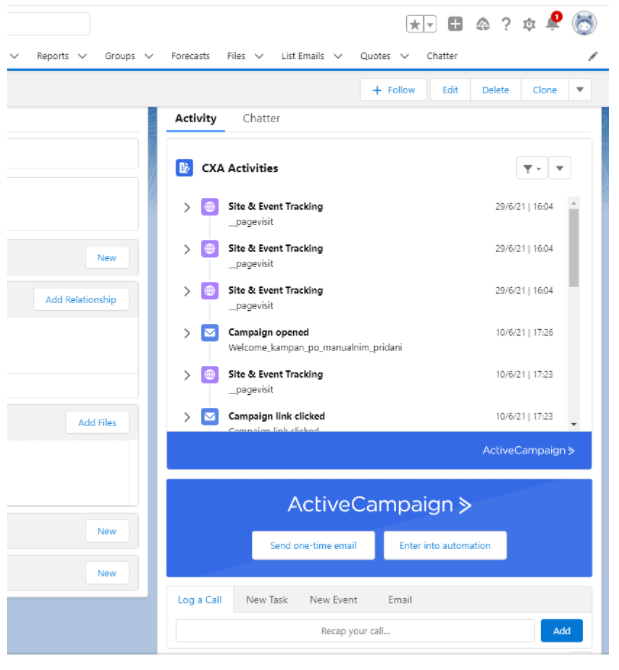The height and width of the screenshot is (670, 619).
Task: Expand the Campaign opened activity entry
Action: (186, 333)
